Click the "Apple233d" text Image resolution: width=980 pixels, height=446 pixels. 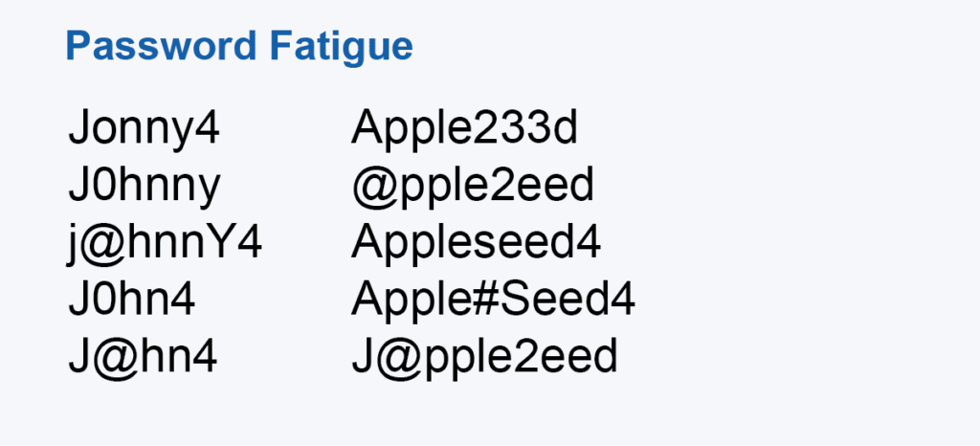pos(465,129)
